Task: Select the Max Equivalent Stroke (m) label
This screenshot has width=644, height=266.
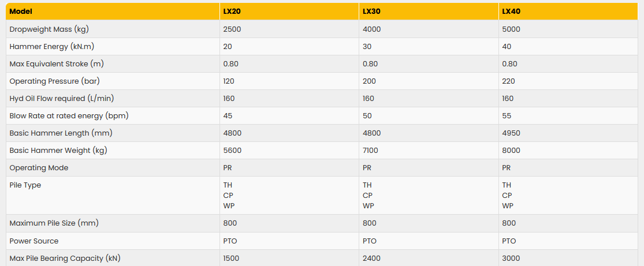Action: tap(57, 63)
